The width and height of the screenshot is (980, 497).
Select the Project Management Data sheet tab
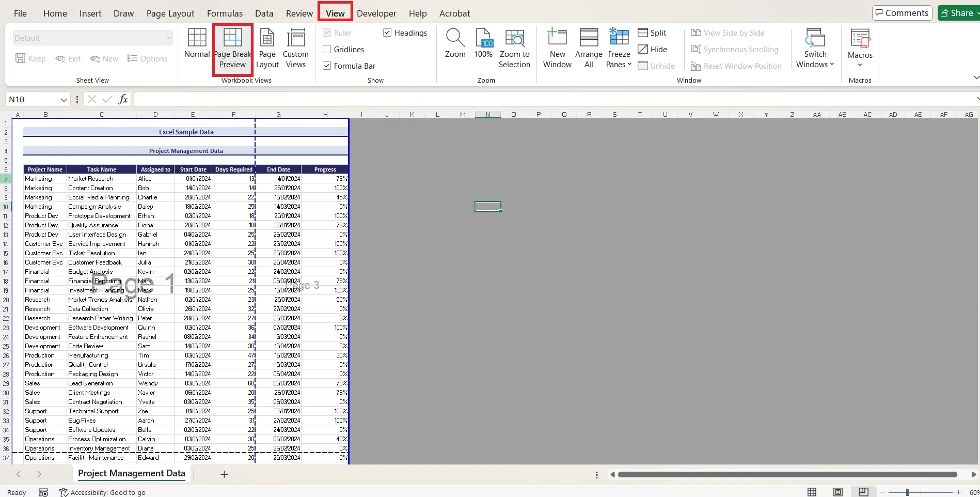[x=131, y=473]
